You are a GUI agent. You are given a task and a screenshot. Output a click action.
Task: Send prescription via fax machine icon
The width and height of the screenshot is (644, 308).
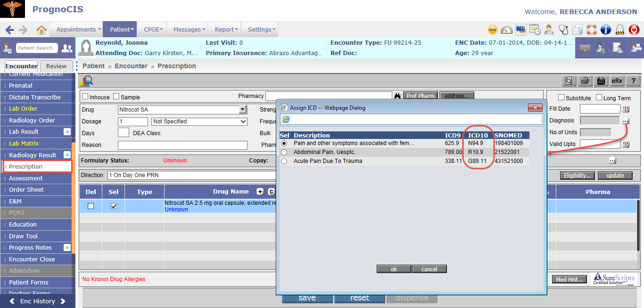(601, 81)
